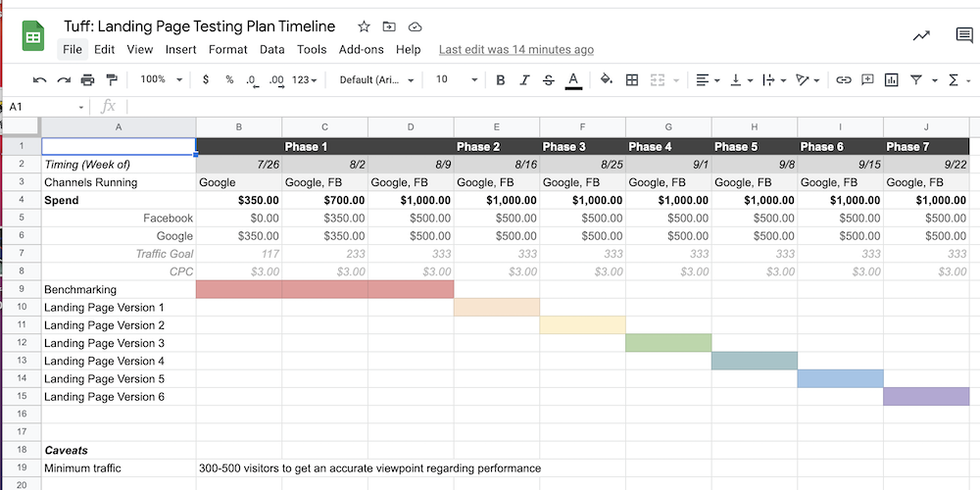The image size is (980, 490).
Task: Open the activity dashboard trend icon
Action: (921, 35)
